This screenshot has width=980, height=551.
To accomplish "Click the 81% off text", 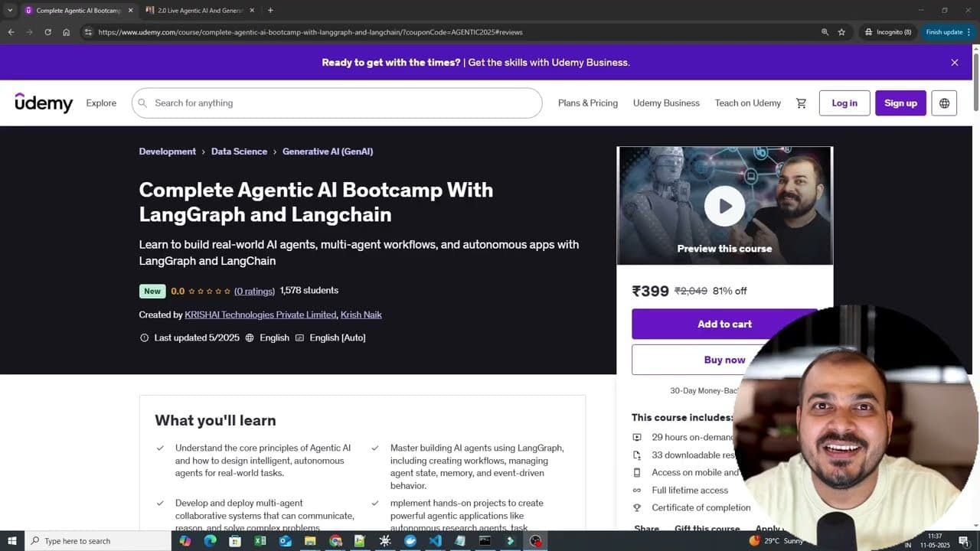I will coord(730,291).
